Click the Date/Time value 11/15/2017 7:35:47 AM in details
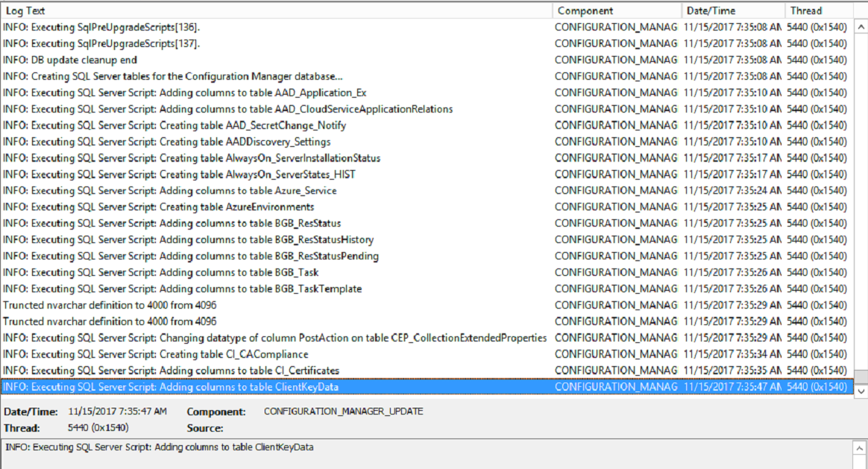 (117, 412)
